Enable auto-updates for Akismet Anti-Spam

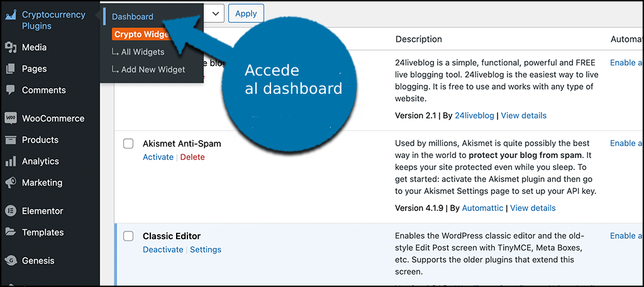(626, 143)
